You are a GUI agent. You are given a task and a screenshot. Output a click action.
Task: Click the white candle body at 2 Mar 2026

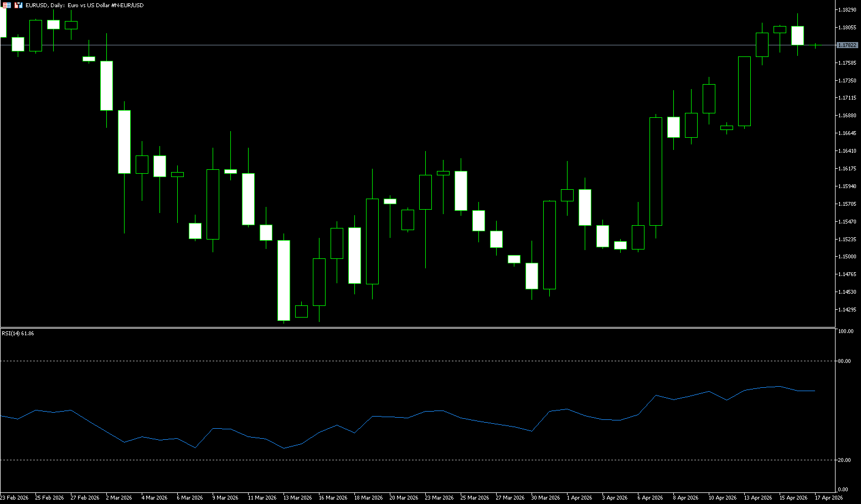click(x=106, y=86)
